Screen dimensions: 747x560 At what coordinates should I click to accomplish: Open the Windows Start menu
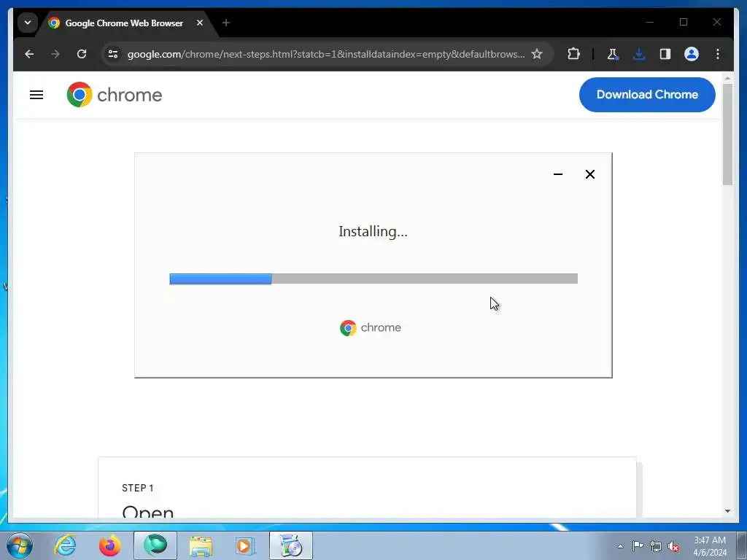[20, 545]
